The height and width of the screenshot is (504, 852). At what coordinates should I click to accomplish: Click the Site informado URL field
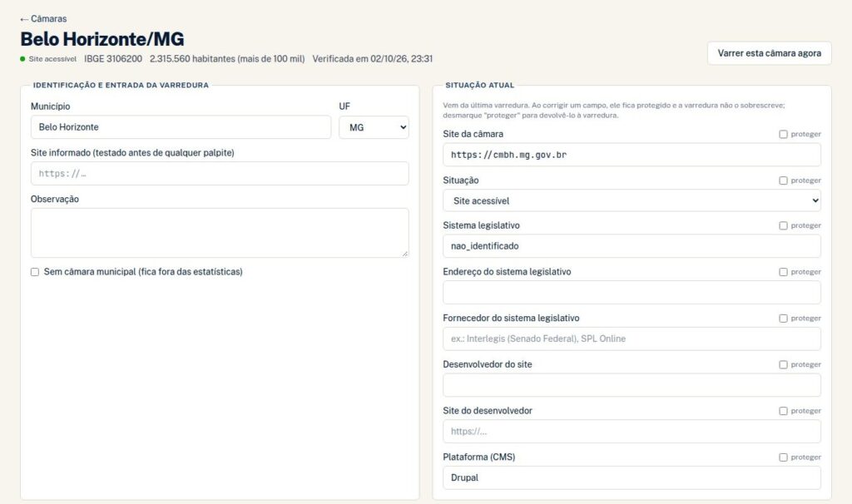[220, 173]
